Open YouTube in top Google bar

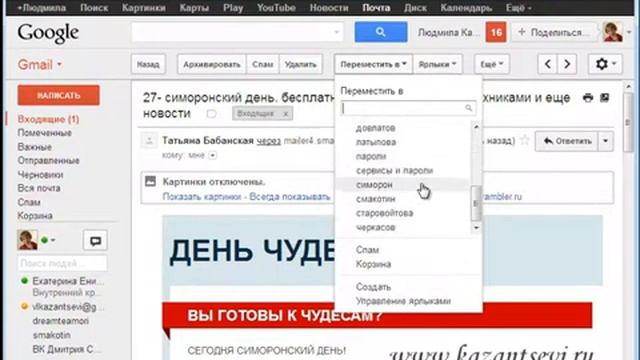[x=276, y=8]
